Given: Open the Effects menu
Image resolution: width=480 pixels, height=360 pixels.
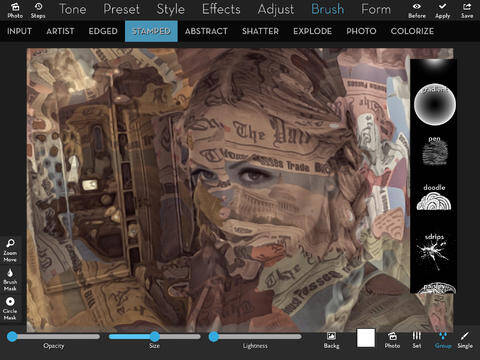Looking at the screenshot, I should [221, 9].
